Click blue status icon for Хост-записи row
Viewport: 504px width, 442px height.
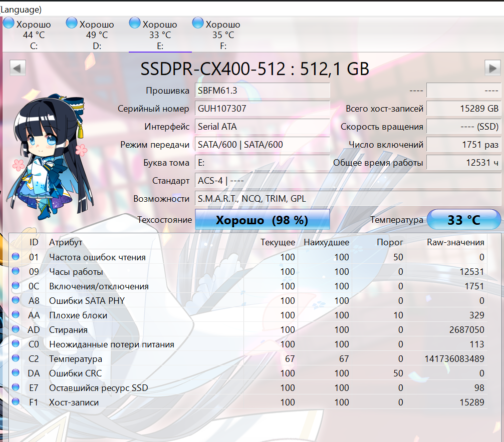[16, 402]
